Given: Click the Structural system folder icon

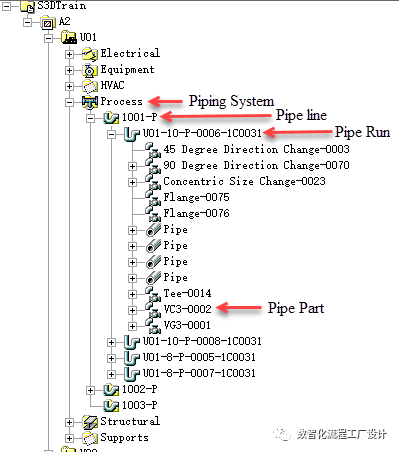Looking at the screenshot, I should 90,422.
